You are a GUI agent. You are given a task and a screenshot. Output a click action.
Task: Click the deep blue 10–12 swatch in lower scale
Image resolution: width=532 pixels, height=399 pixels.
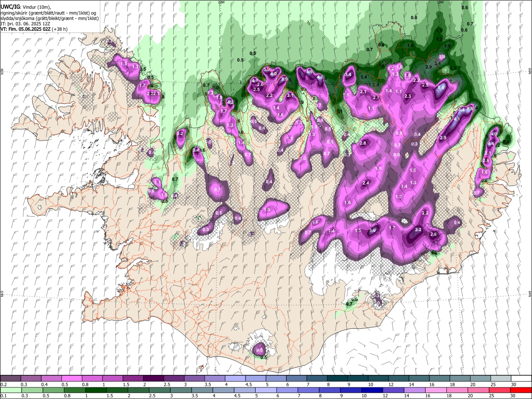[x=372, y=390]
